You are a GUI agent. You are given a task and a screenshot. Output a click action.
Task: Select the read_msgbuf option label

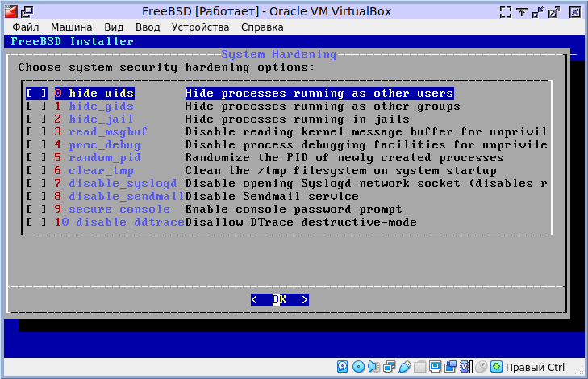pyautogui.click(x=108, y=132)
